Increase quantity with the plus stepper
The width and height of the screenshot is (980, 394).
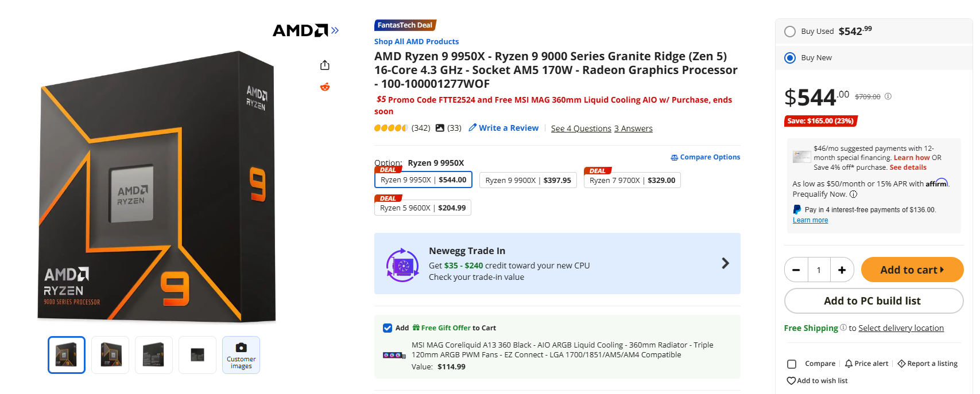pos(842,270)
